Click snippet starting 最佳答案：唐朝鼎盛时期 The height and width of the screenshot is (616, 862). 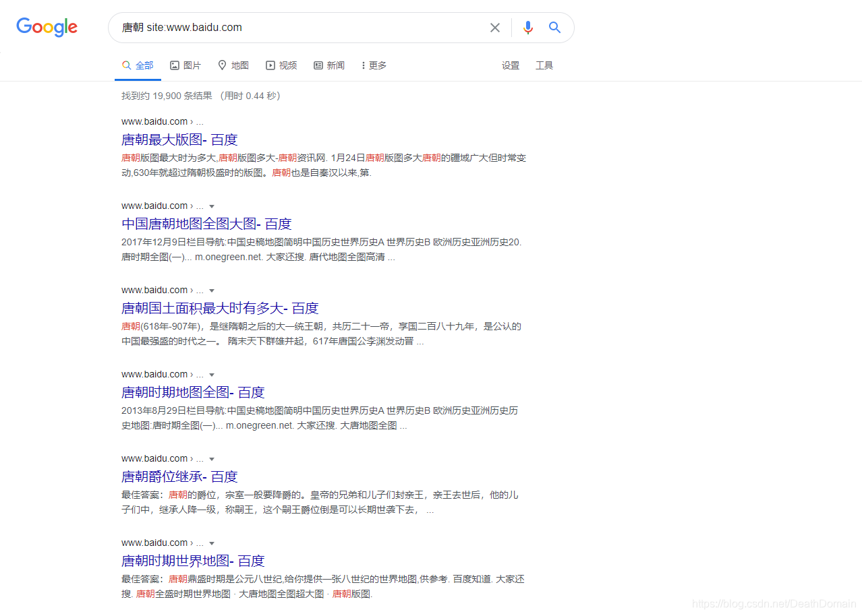[322, 586]
